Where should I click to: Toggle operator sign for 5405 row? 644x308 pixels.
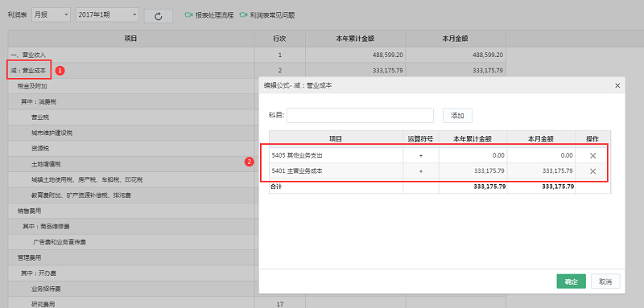pyautogui.click(x=420, y=155)
